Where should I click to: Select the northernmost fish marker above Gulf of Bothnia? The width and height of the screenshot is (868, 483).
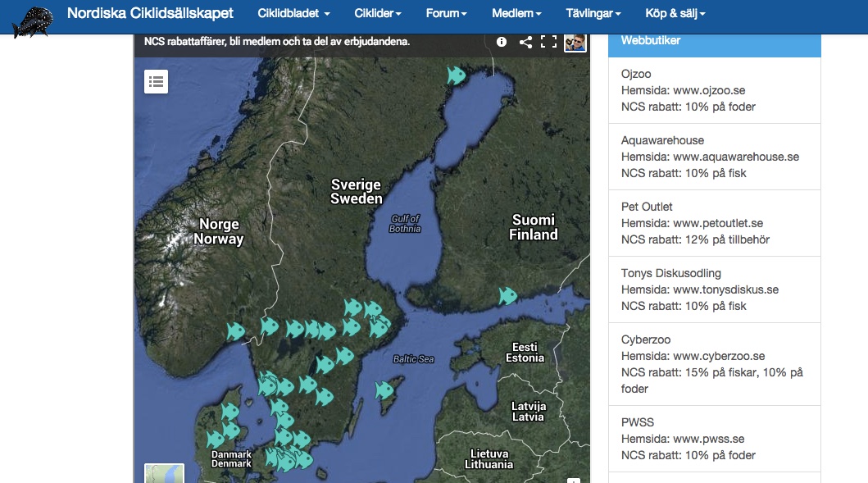(457, 75)
